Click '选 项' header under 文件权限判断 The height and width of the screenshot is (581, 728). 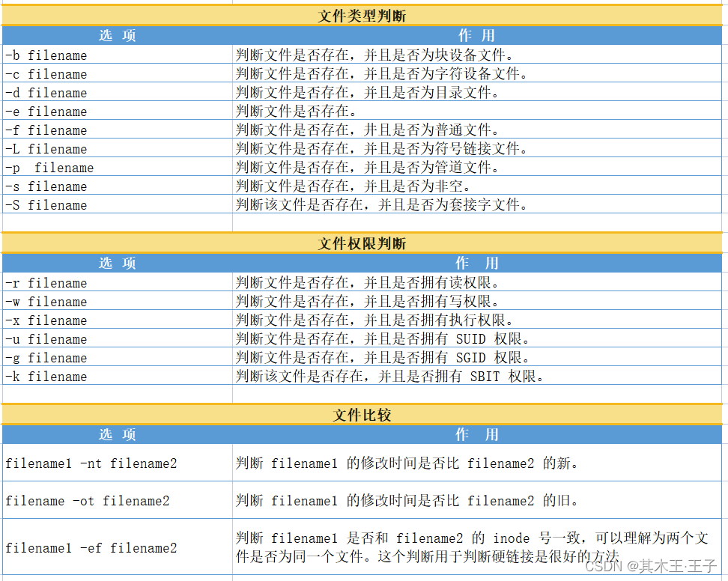tap(118, 263)
